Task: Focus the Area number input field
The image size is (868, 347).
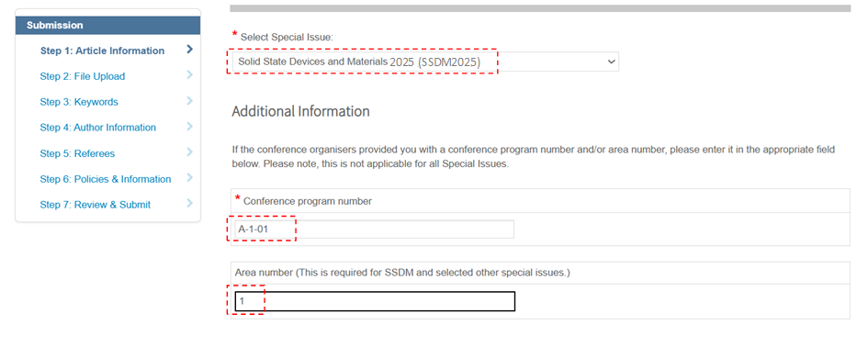Action: pyautogui.click(x=375, y=301)
